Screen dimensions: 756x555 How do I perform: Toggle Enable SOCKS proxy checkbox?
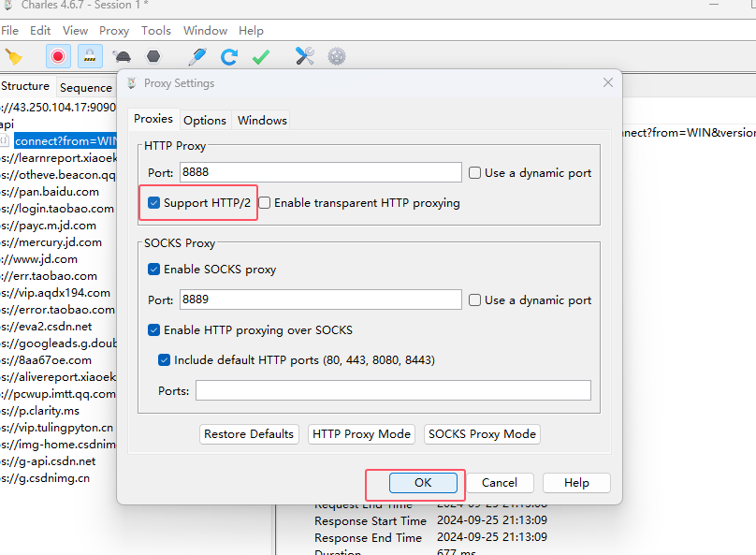[x=153, y=269]
